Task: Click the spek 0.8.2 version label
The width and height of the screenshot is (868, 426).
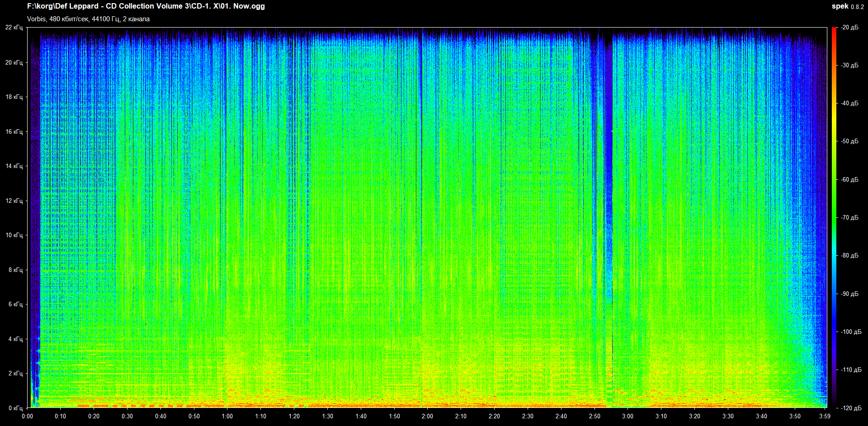Action: (847, 6)
